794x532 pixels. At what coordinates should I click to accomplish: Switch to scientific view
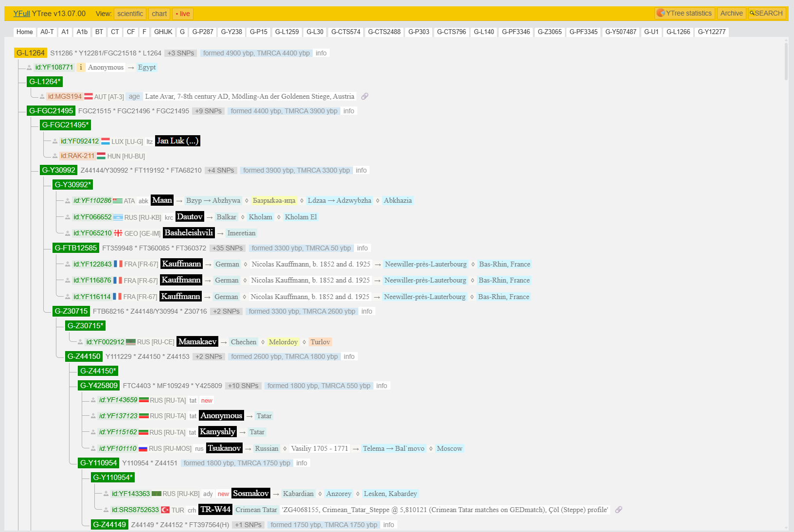[x=130, y=14]
